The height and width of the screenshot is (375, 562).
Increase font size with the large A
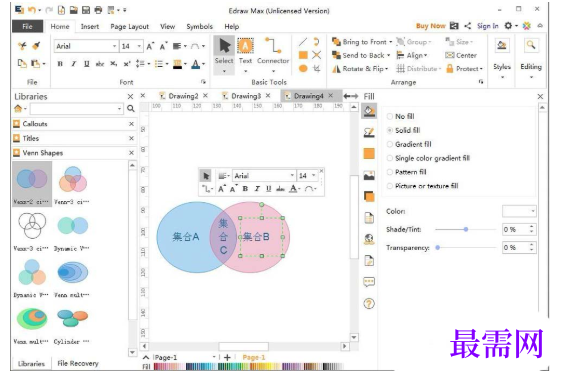(150, 46)
